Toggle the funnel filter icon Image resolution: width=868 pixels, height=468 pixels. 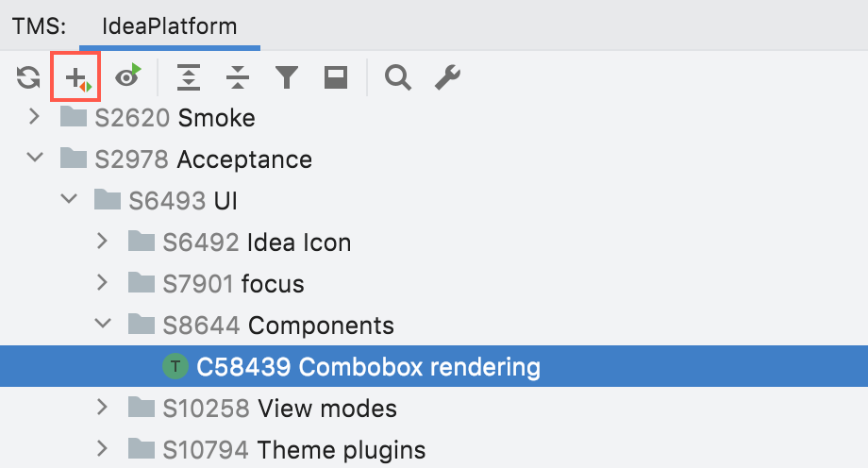287,79
